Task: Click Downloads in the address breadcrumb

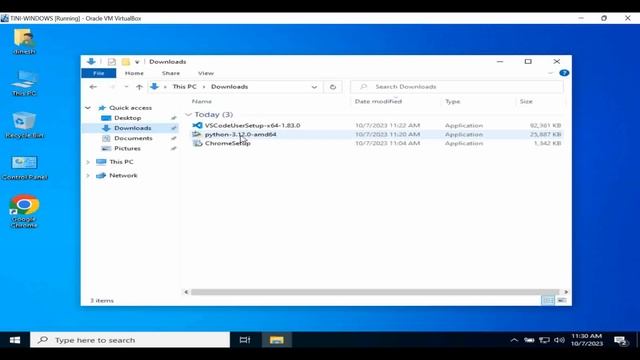Action: pyautogui.click(x=229, y=87)
